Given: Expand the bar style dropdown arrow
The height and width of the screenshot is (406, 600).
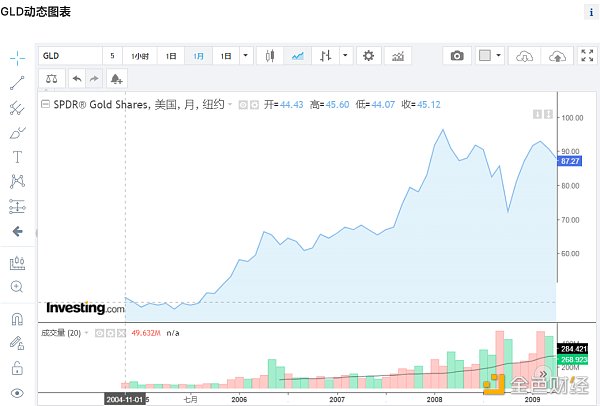Looking at the screenshot, I should click(x=345, y=56).
